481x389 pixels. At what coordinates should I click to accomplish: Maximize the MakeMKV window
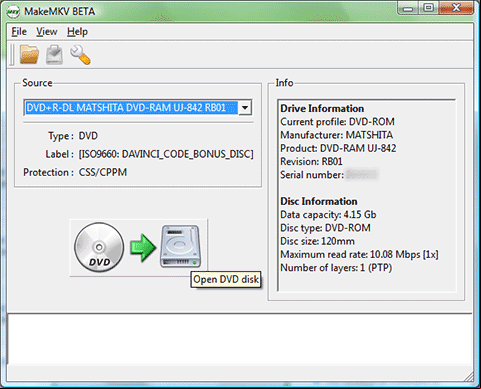click(428, 8)
